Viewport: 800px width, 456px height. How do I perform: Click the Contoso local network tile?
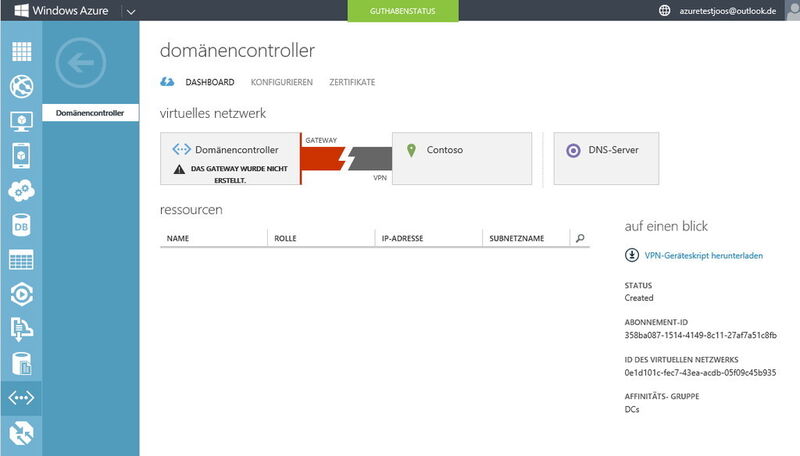point(462,159)
